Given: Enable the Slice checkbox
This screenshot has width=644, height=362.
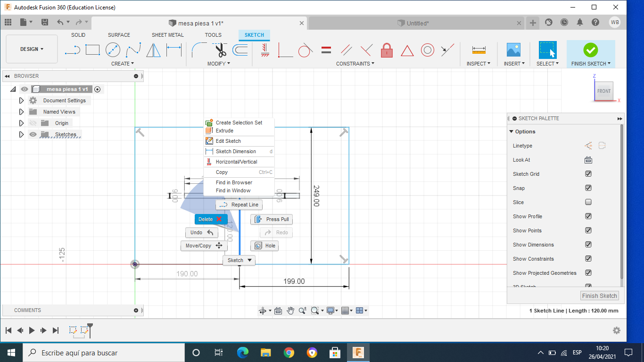Looking at the screenshot, I should click(x=588, y=202).
